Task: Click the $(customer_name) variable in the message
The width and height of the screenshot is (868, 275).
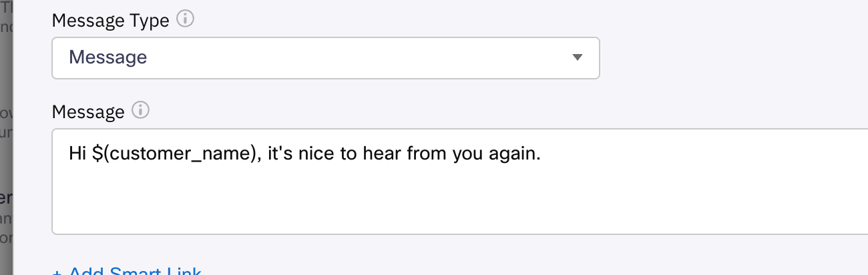Action: tap(175, 154)
